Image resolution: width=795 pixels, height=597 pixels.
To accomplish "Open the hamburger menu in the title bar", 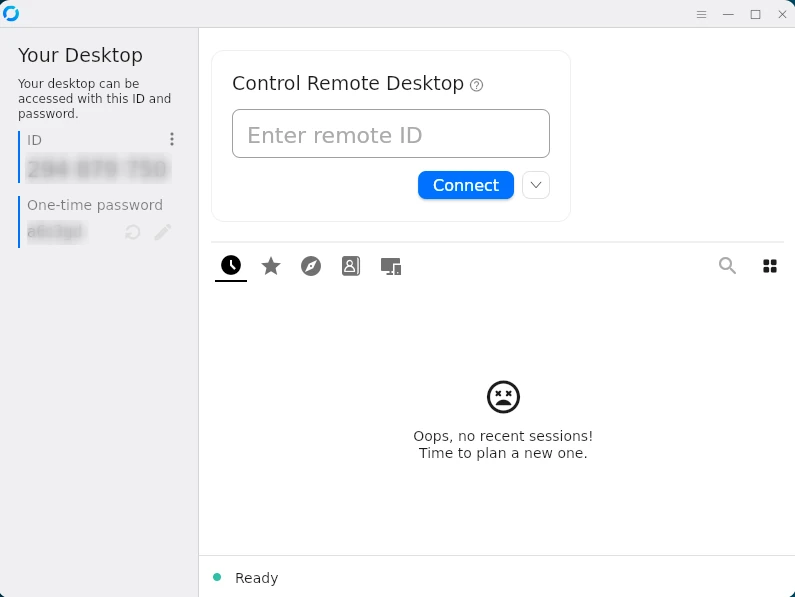I will (x=701, y=14).
